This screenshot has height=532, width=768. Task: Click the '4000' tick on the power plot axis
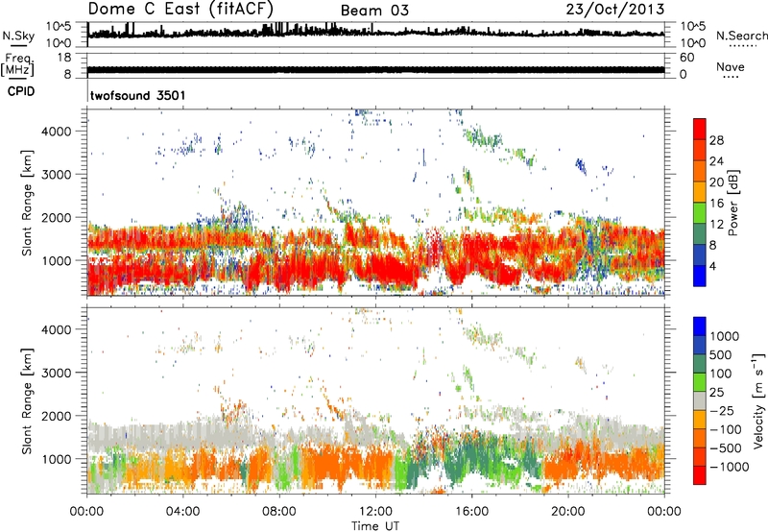point(57,132)
